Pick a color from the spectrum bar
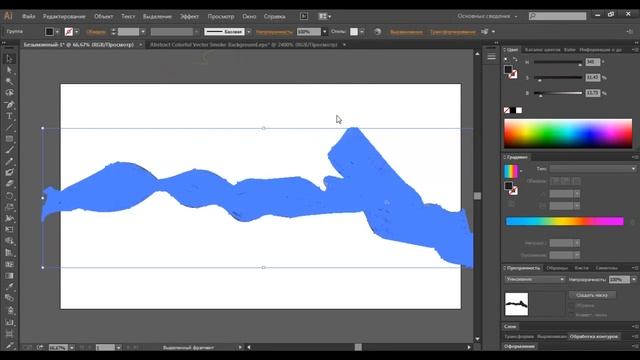The image size is (640, 360). (x=568, y=133)
